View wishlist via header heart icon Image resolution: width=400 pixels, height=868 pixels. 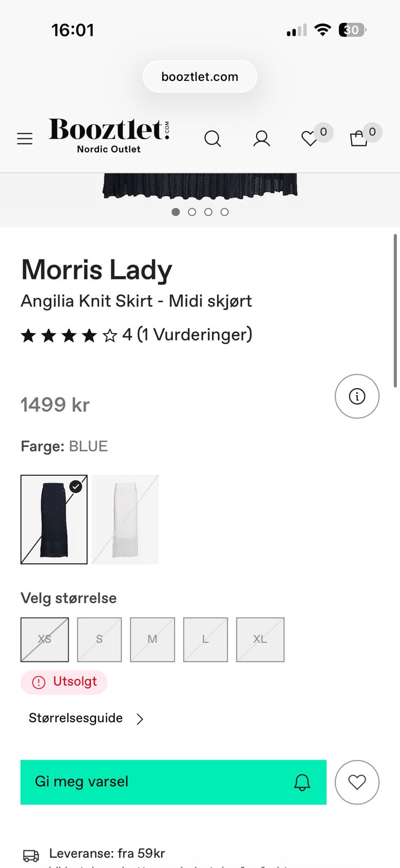point(309,139)
